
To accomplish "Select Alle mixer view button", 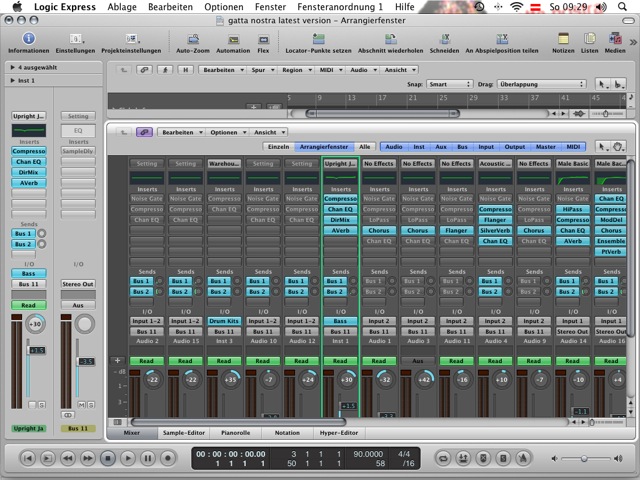I will click(x=364, y=147).
